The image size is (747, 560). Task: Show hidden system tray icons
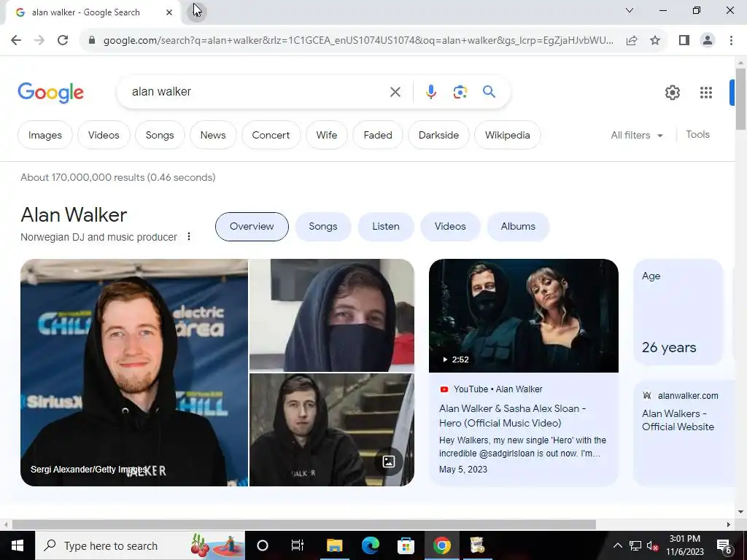[x=617, y=545]
